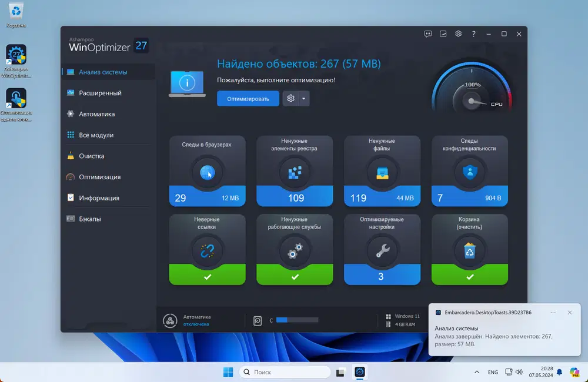The height and width of the screenshot is (382, 588).
Task: Select the one-click optimization desktop shortcut
Action: tap(16, 105)
